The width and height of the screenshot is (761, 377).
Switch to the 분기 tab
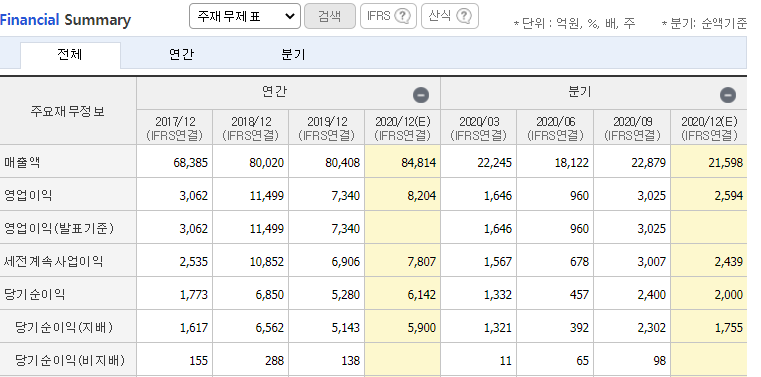[293, 54]
